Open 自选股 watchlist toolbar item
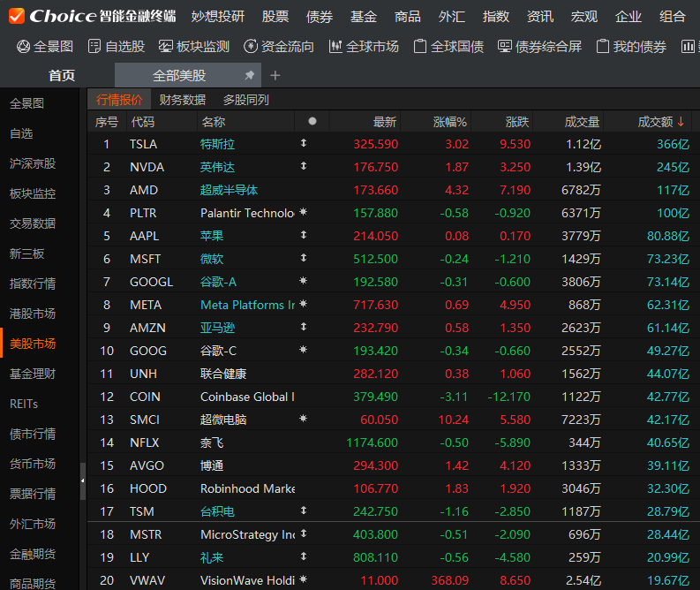Screen dimensions: 700x590 pos(117,47)
